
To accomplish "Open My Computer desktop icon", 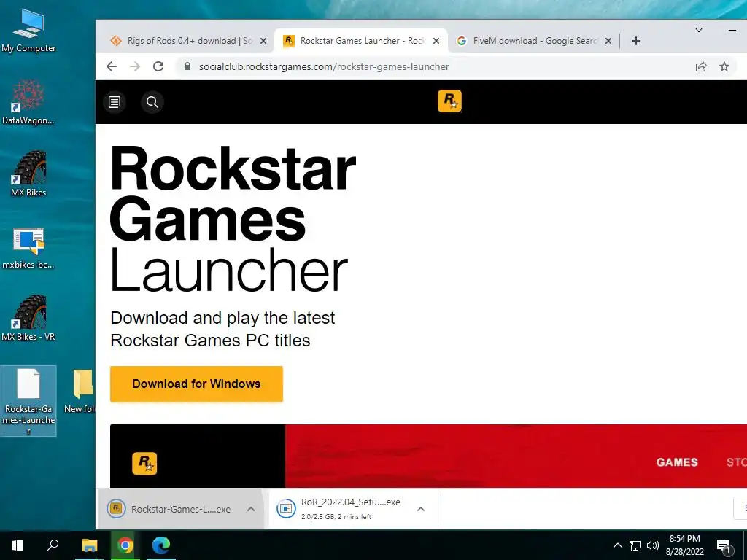I will coord(28,30).
